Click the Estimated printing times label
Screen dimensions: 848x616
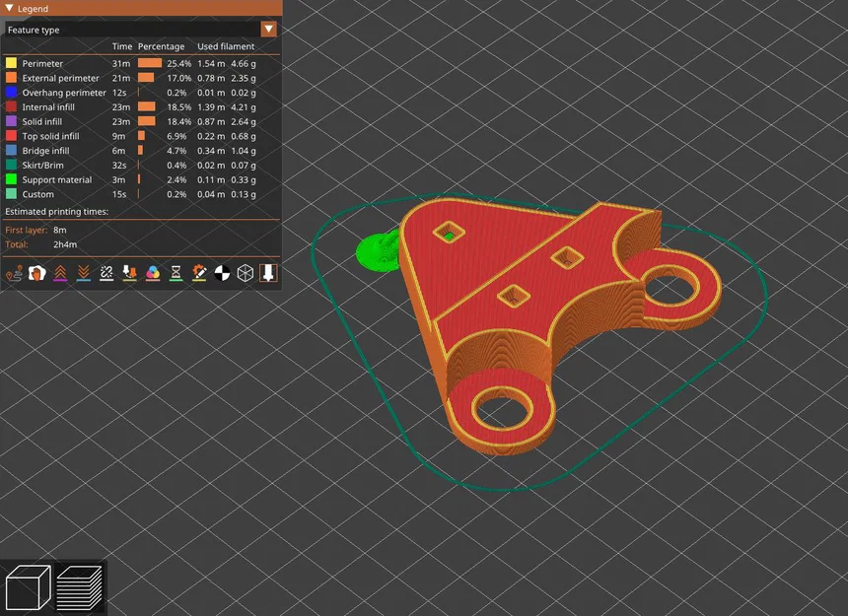pos(57,212)
